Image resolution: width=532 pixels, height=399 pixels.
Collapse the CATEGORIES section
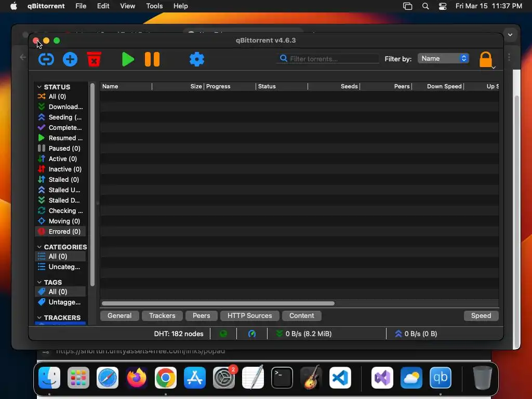tap(39, 247)
